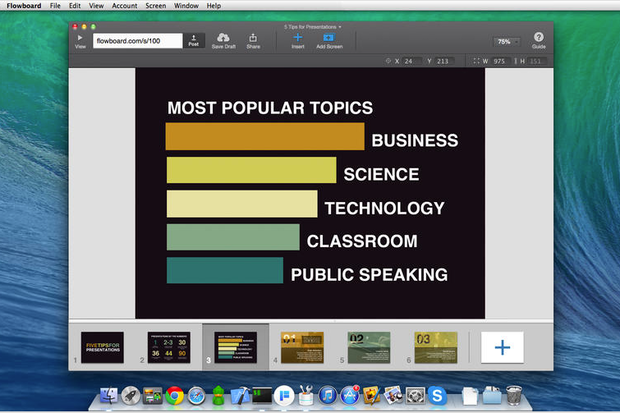The height and width of the screenshot is (413, 620).
Task: Select the MOST POPULAR TOPICS heading
Action: 270,108
